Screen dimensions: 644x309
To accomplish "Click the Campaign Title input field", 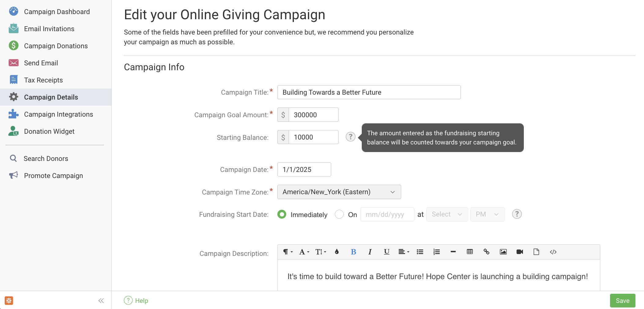I will pos(369,92).
